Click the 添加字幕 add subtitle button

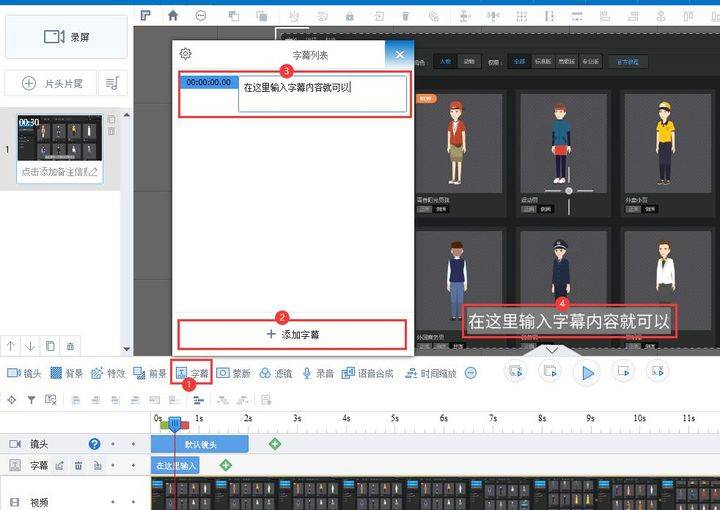[293, 334]
